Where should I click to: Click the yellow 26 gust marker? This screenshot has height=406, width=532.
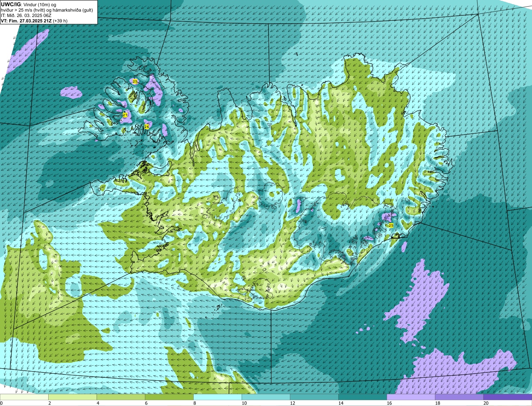click(x=147, y=127)
